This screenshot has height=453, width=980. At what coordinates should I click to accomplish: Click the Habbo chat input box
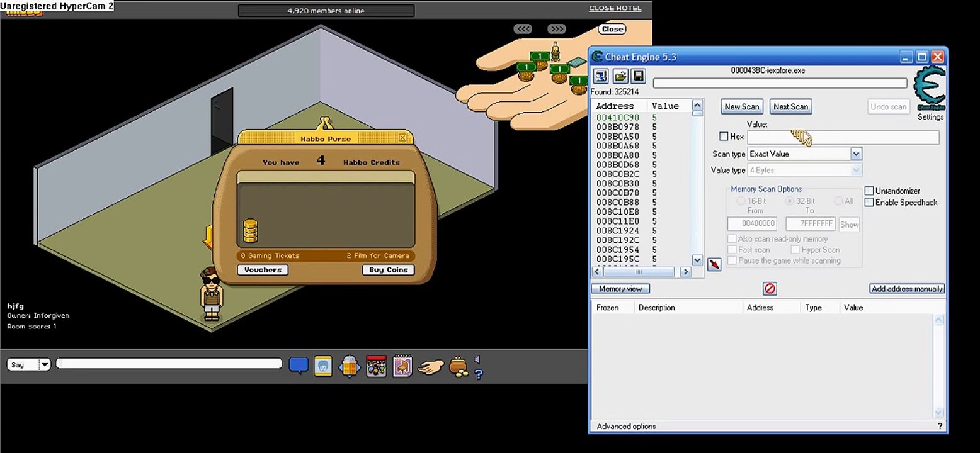tap(169, 364)
